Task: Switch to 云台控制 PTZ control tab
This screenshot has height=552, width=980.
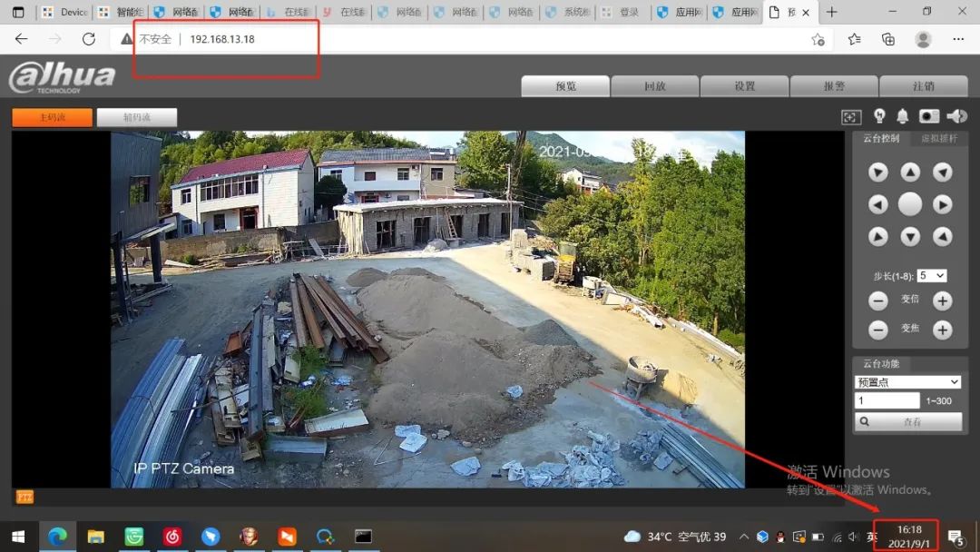Action: 881,139
